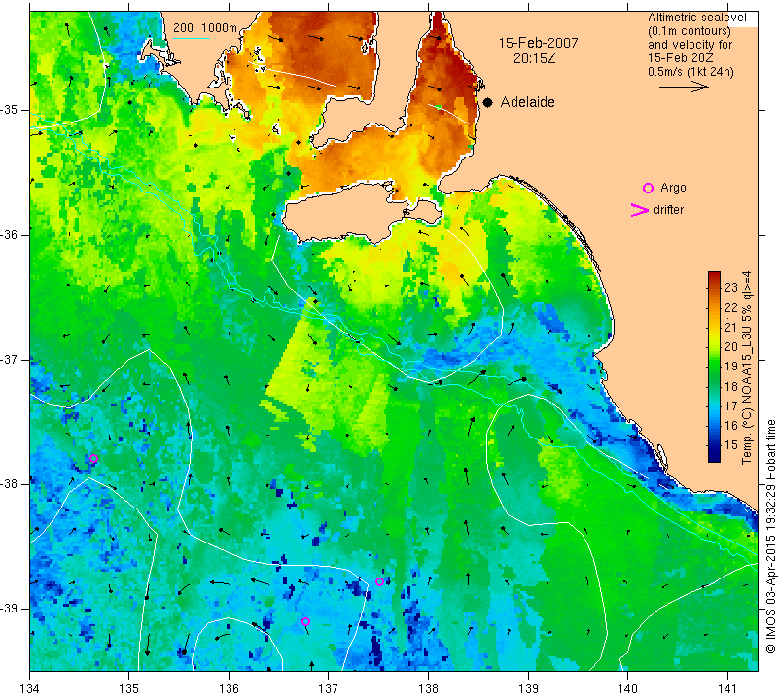The height and width of the screenshot is (700, 778).
Task: Click the longitude axis label 136
Action: pos(229,688)
